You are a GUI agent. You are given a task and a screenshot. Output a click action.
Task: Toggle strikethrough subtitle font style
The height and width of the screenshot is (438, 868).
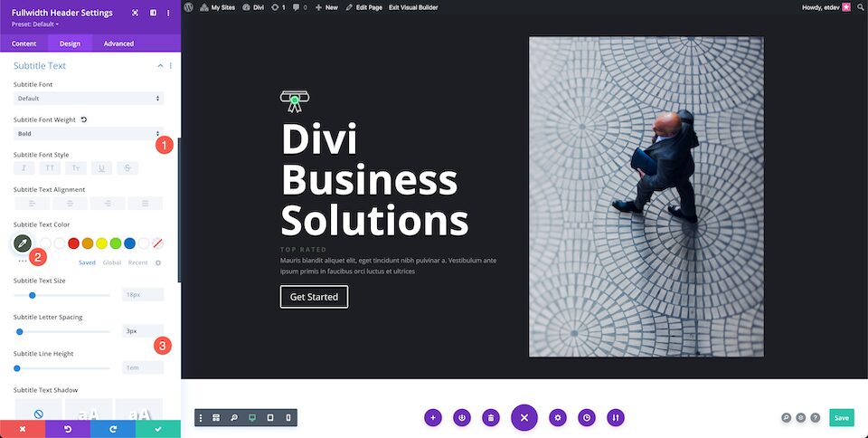click(x=127, y=167)
